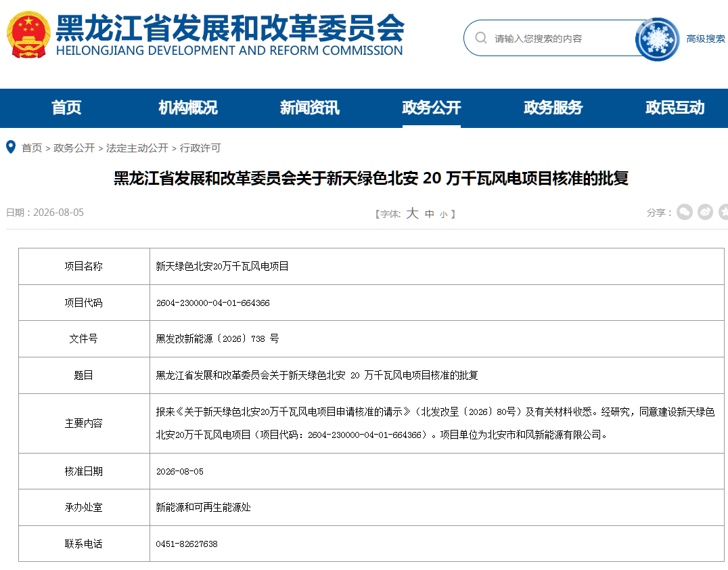Image resolution: width=728 pixels, height=570 pixels.
Task: Click the 分享： label
Action: (659, 213)
